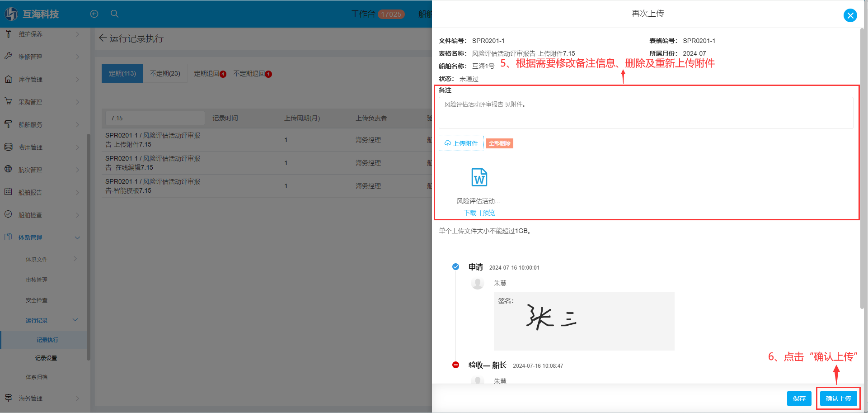Click the back arrow beside 运行记录执行
This screenshot has width=868, height=413.
tap(103, 38)
